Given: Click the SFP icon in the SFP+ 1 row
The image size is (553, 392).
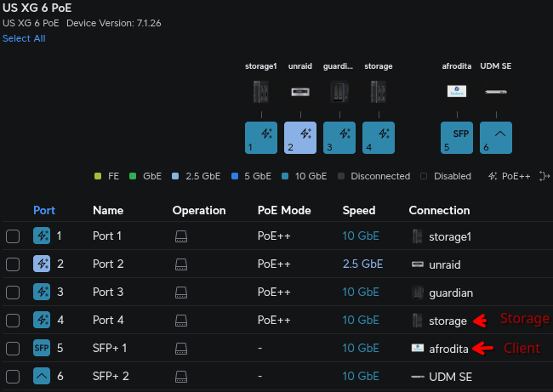Looking at the screenshot, I should (42, 348).
